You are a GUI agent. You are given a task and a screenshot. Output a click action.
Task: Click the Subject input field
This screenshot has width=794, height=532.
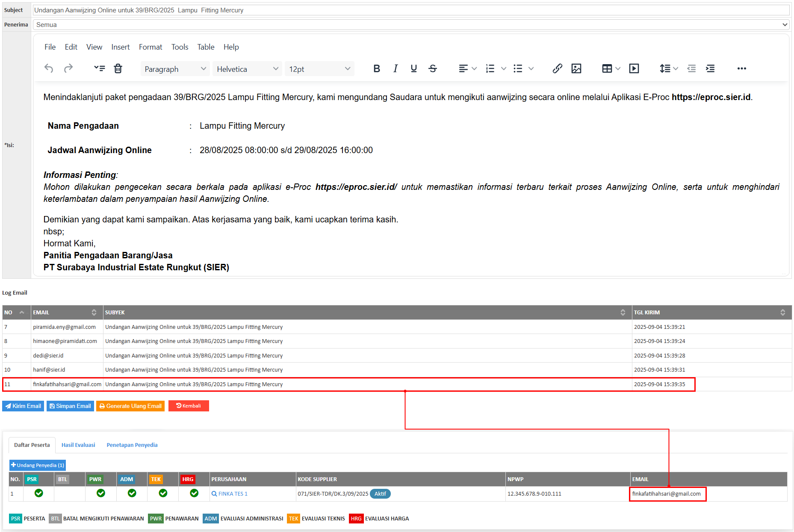[x=411, y=10]
